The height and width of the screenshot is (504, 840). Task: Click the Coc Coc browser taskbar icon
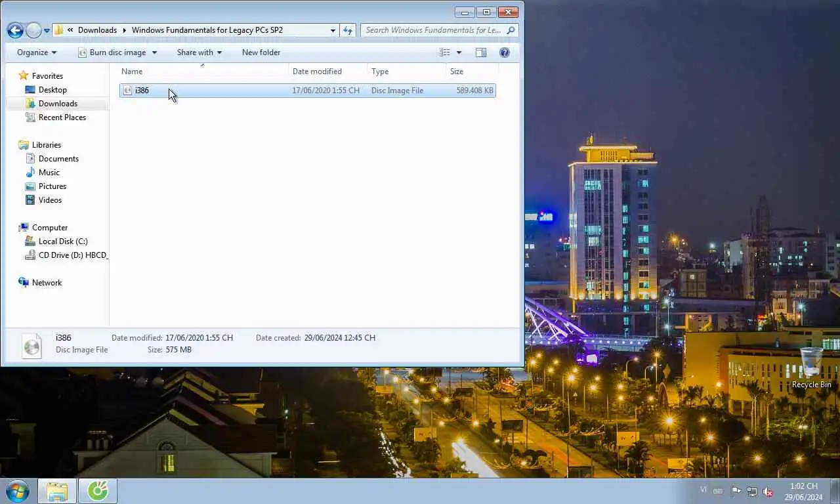click(98, 491)
